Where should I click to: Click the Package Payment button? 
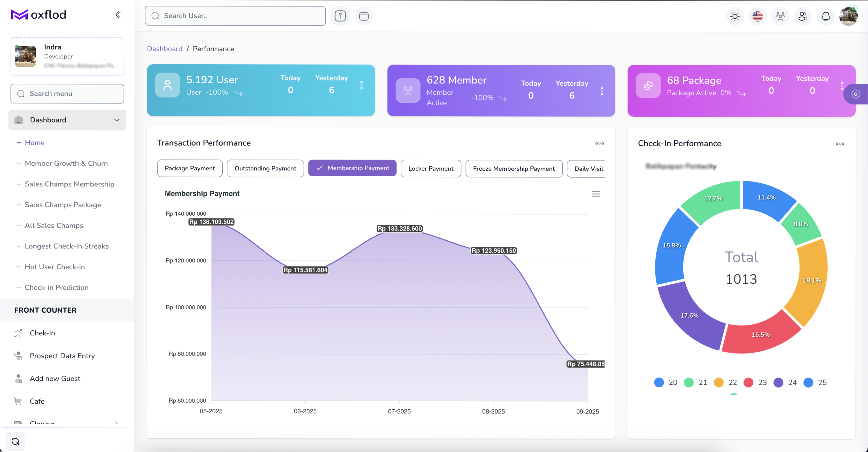pos(189,168)
